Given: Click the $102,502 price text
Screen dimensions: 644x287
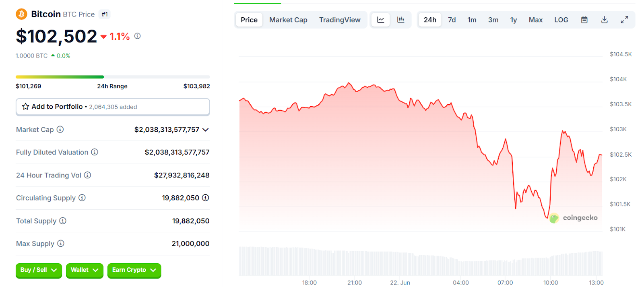Looking at the screenshot, I should (56, 37).
